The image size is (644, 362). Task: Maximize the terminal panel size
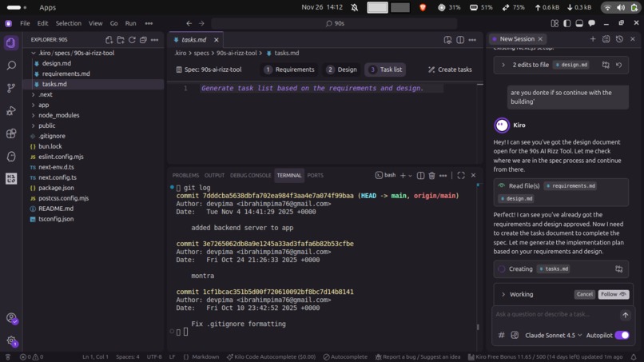[x=461, y=176]
